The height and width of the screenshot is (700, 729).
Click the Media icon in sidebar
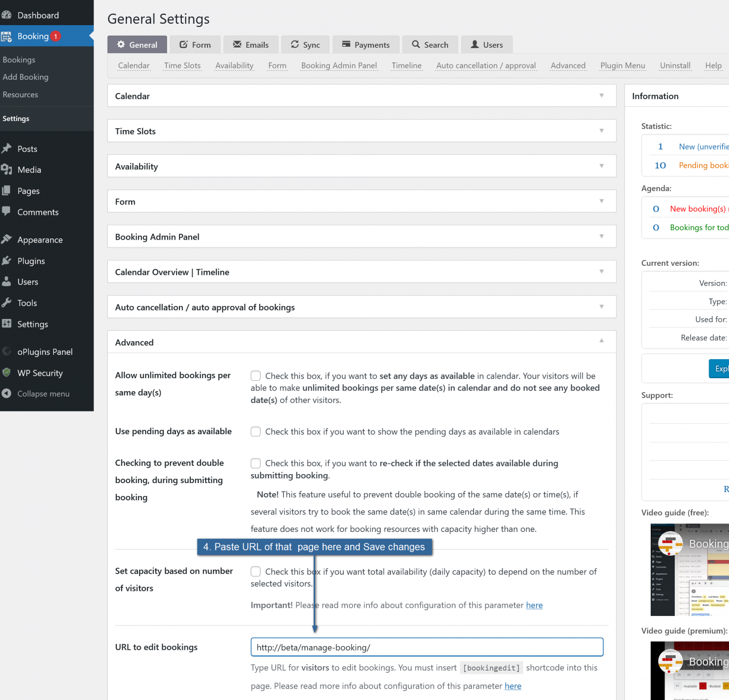click(7, 169)
